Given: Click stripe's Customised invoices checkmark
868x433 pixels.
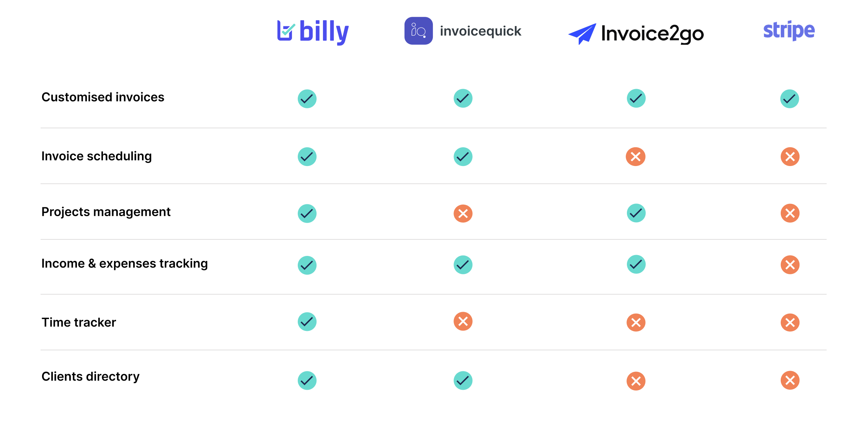Looking at the screenshot, I should tap(790, 99).
